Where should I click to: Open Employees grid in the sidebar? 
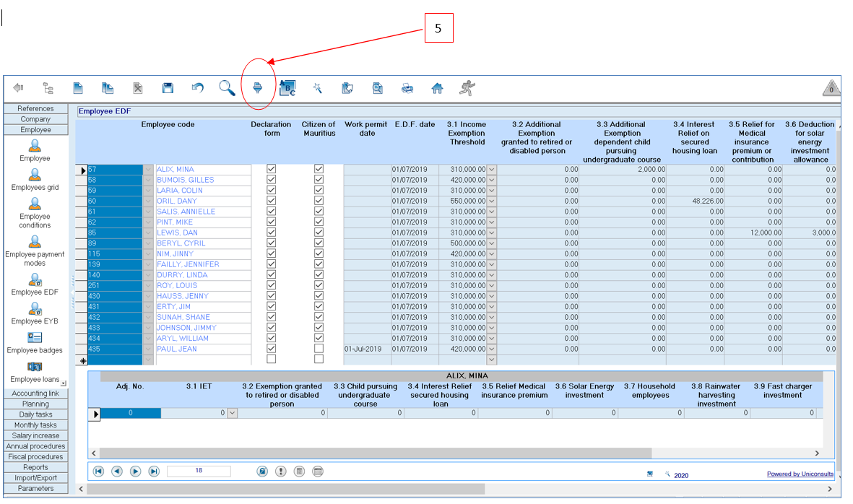pos(35,180)
